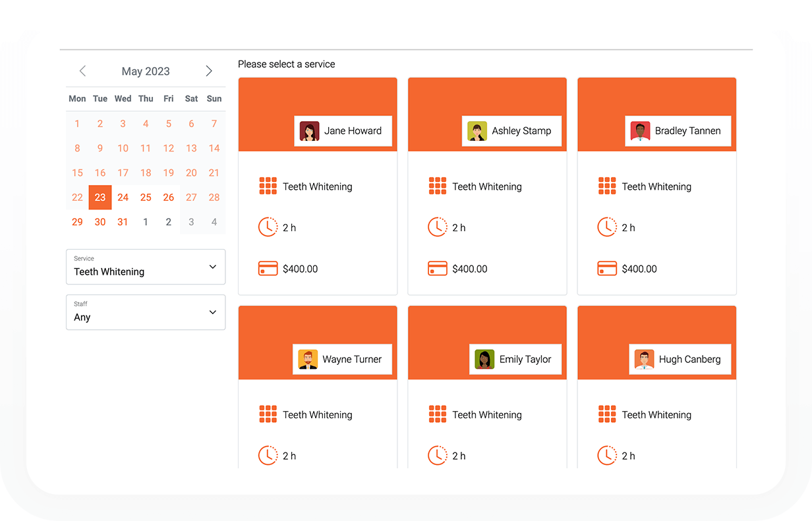Select Wayne Turner name tag

342,359
